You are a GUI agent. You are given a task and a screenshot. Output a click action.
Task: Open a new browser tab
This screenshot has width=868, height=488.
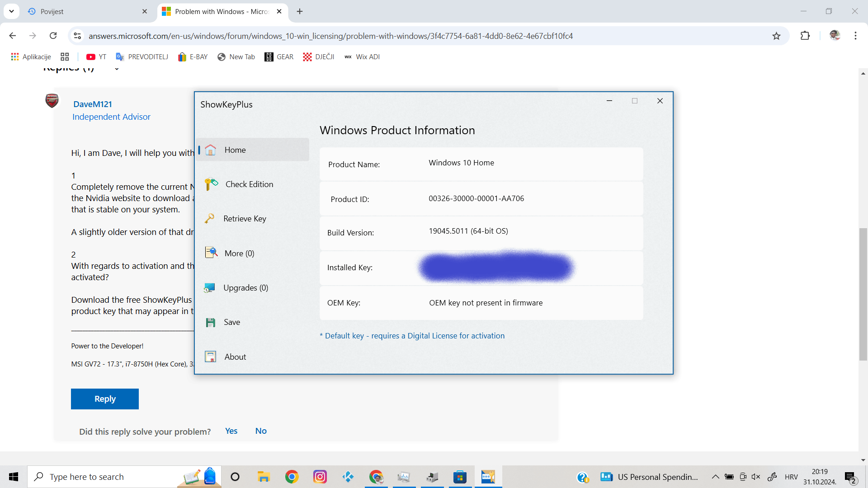(x=300, y=11)
